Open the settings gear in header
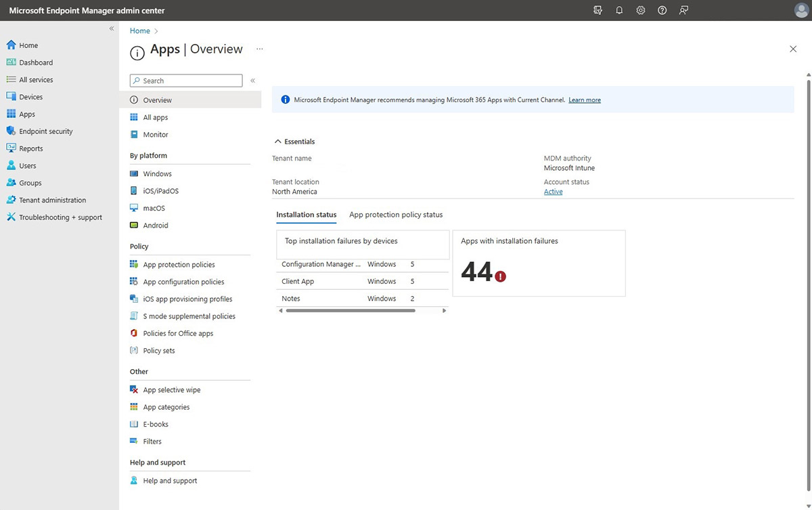 click(641, 10)
